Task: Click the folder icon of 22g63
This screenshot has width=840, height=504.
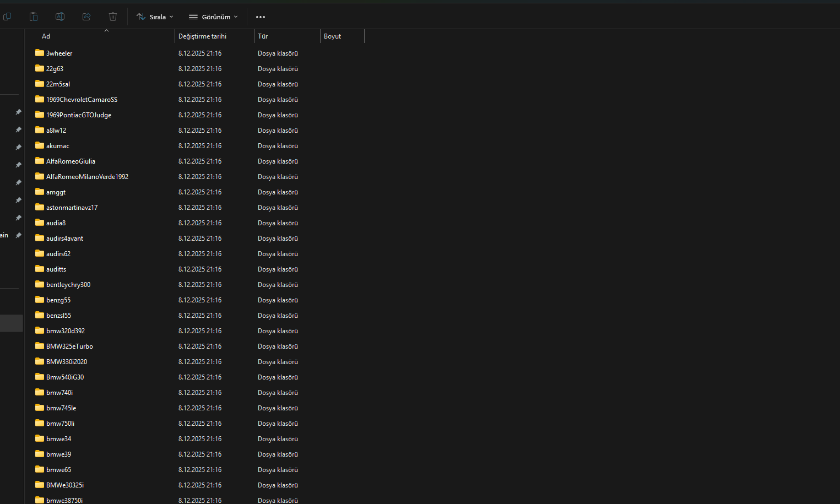Action: [x=40, y=68]
